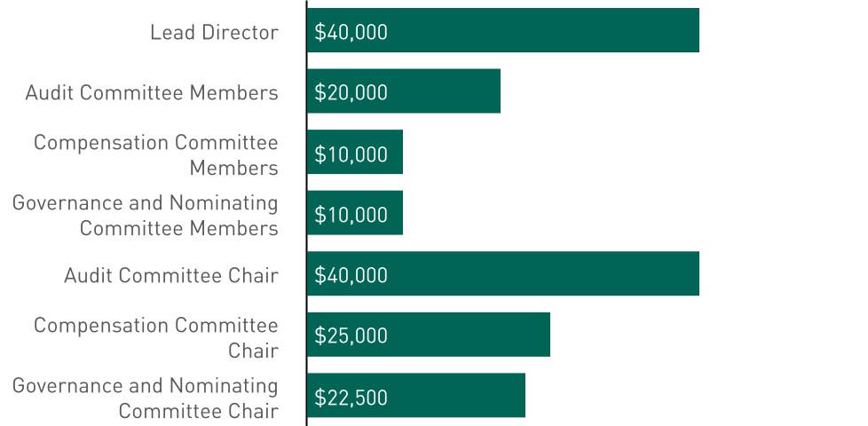Click the "Compensation Committee Chair" label text
The image size is (868, 426).
click(156, 337)
